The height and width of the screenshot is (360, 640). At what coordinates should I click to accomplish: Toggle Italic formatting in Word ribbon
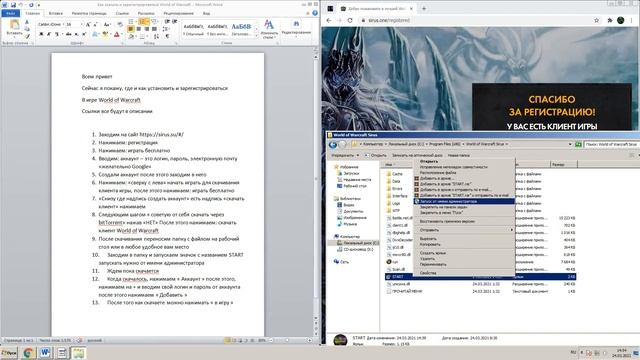49,35
